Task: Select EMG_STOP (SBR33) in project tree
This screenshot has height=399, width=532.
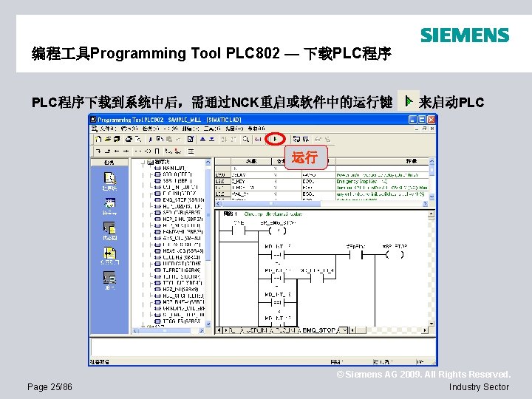Action: (x=183, y=199)
